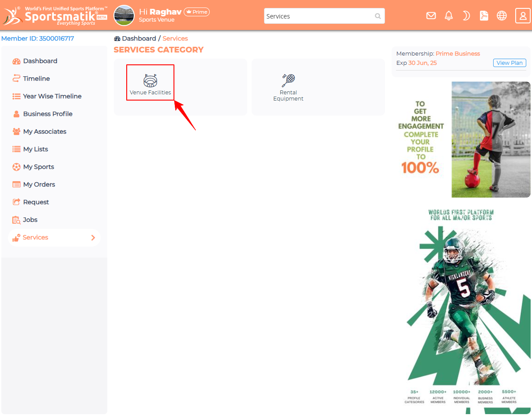Click the View Plan button

509,63
